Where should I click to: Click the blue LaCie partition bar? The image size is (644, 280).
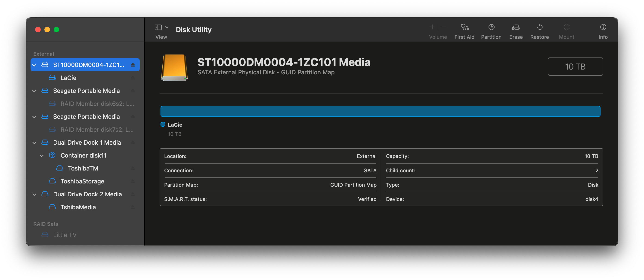pyautogui.click(x=380, y=111)
